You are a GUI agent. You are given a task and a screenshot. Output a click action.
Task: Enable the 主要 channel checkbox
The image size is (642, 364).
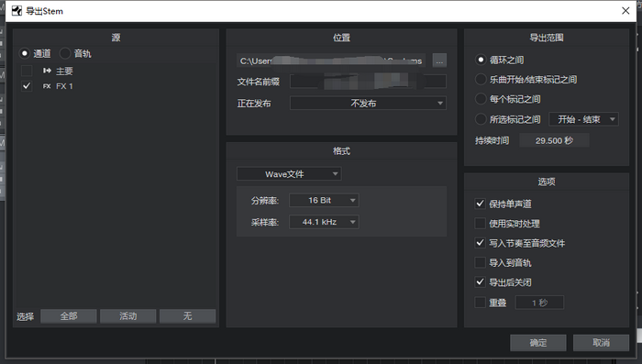tap(27, 71)
